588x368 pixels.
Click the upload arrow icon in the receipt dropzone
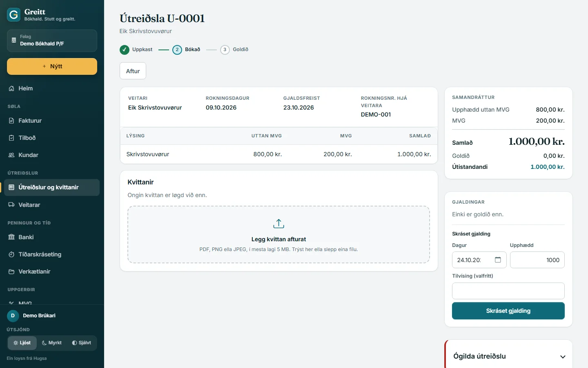coord(278,224)
